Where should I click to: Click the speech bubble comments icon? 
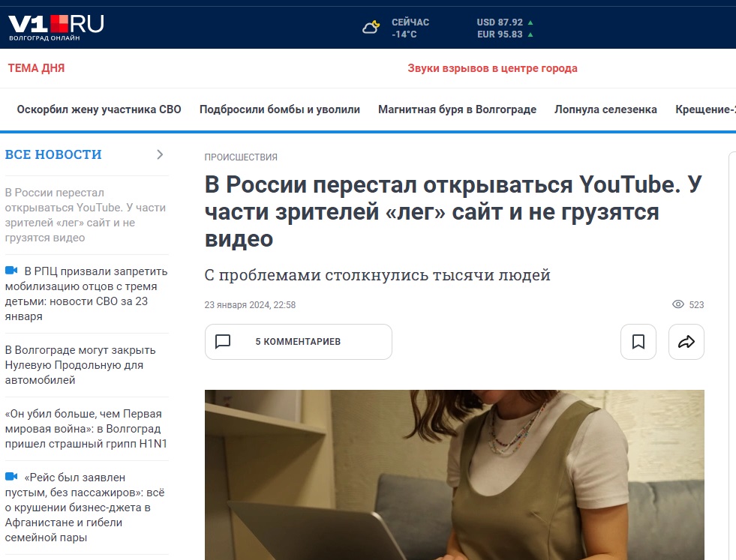pos(223,341)
